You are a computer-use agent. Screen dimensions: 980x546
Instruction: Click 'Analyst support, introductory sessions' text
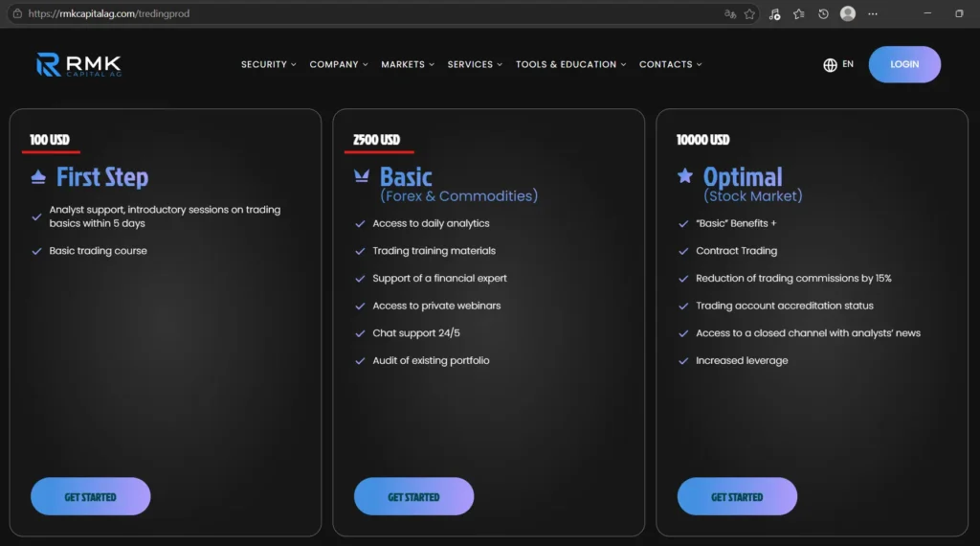165,216
